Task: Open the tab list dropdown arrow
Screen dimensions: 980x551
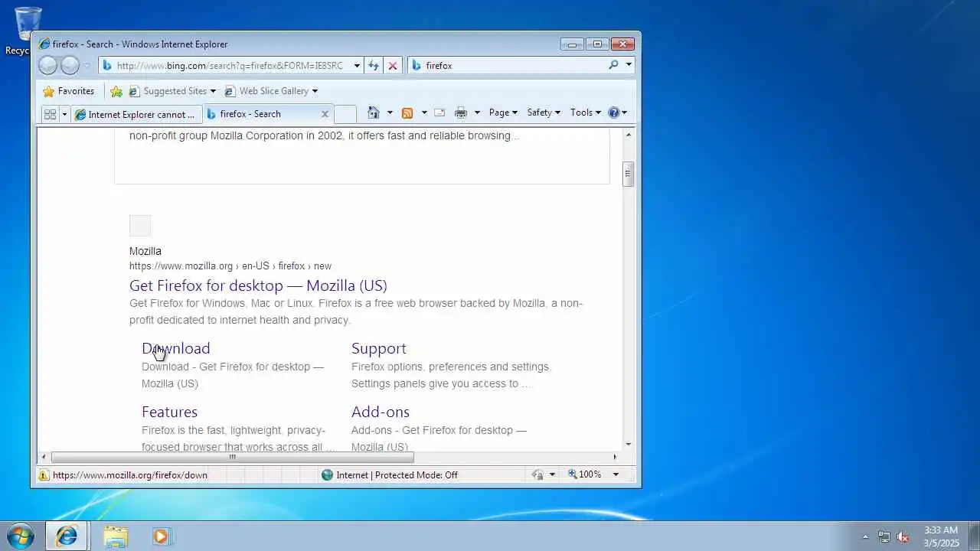Action: pos(64,114)
